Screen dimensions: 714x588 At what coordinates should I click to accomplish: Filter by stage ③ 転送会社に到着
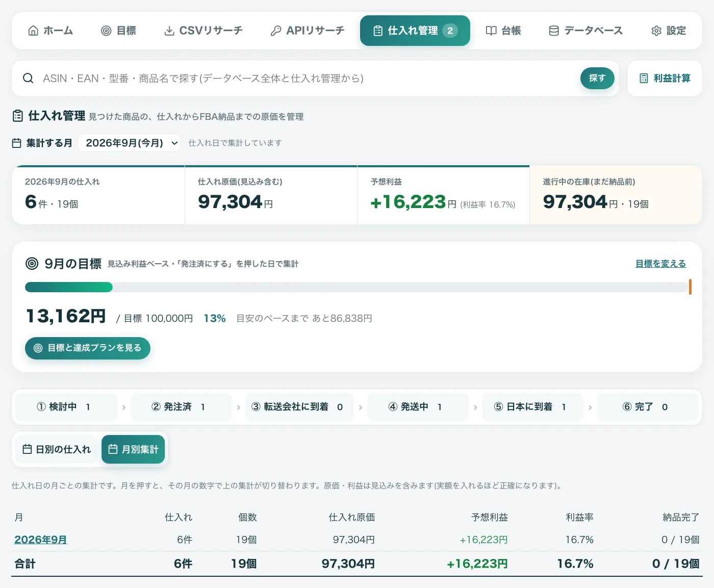(299, 407)
